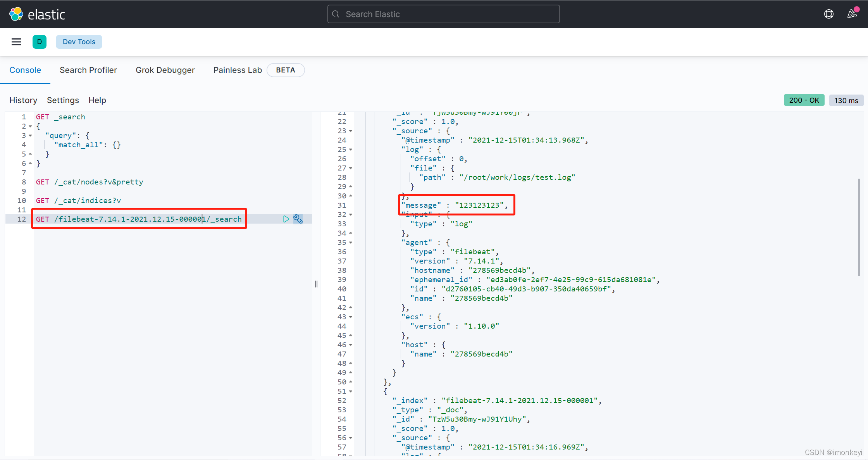The width and height of the screenshot is (868, 460).
Task: Open the Grok Debugger tab
Action: pos(165,70)
